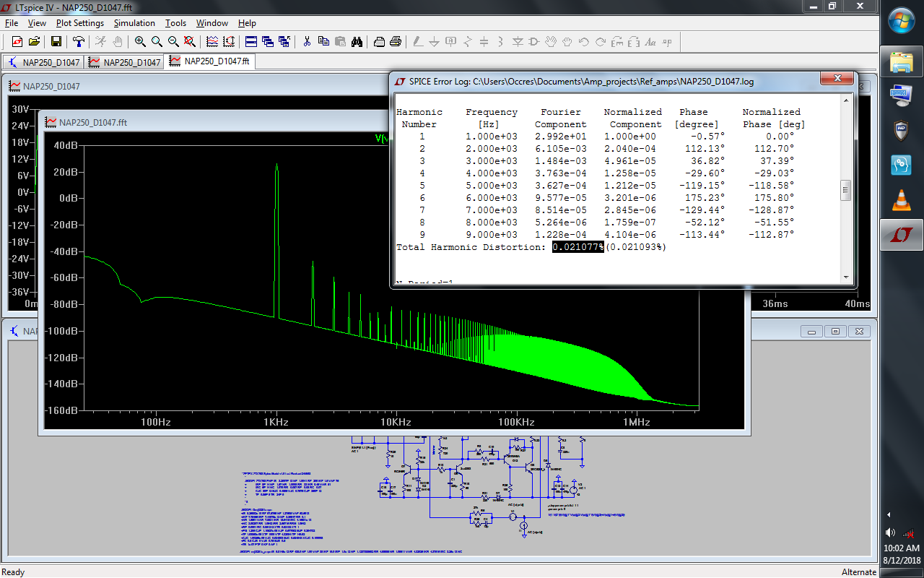Click the scroll-down arrow in the SPICE Error Log
The height and width of the screenshot is (578, 924).
coord(847,277)
